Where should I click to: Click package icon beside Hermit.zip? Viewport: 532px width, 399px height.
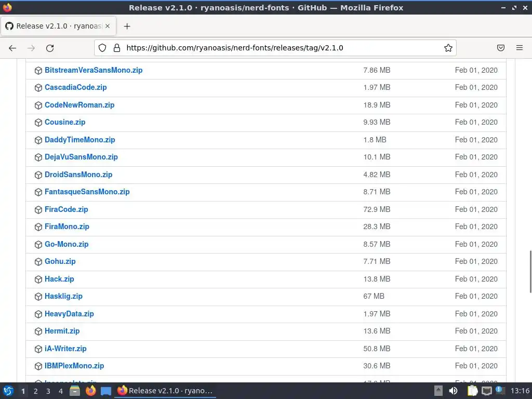(x=38, y=331)
